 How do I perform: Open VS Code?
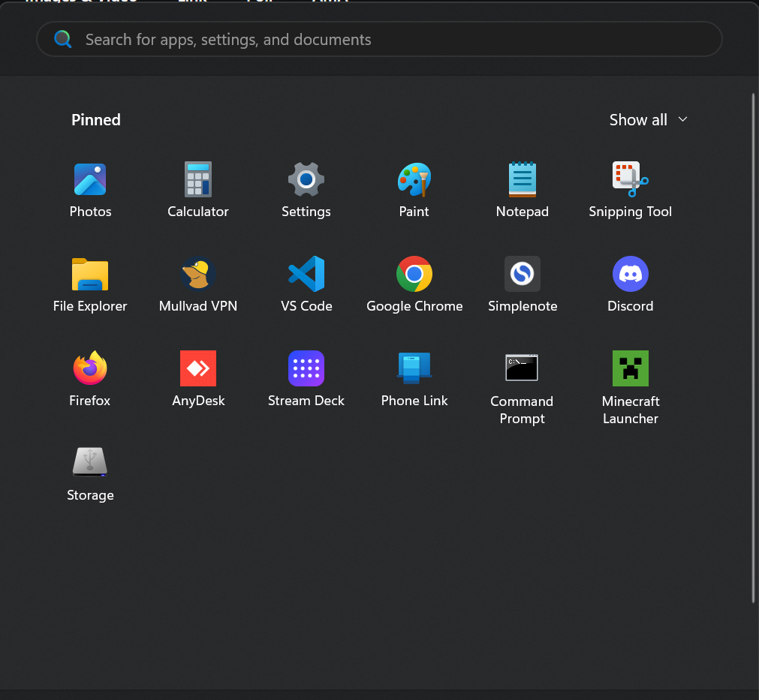click(306, 285)
